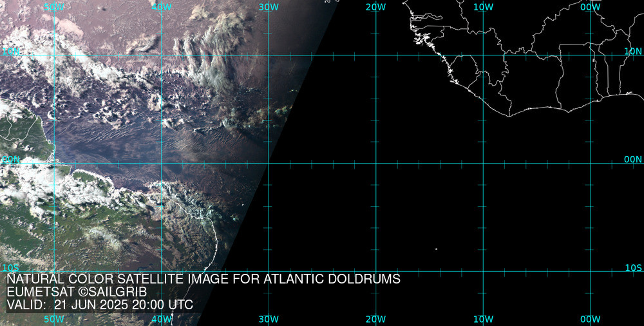Click the 30W label along the bottom edge
This screenshot has height=326, width=644.
(x=269, y=319)
